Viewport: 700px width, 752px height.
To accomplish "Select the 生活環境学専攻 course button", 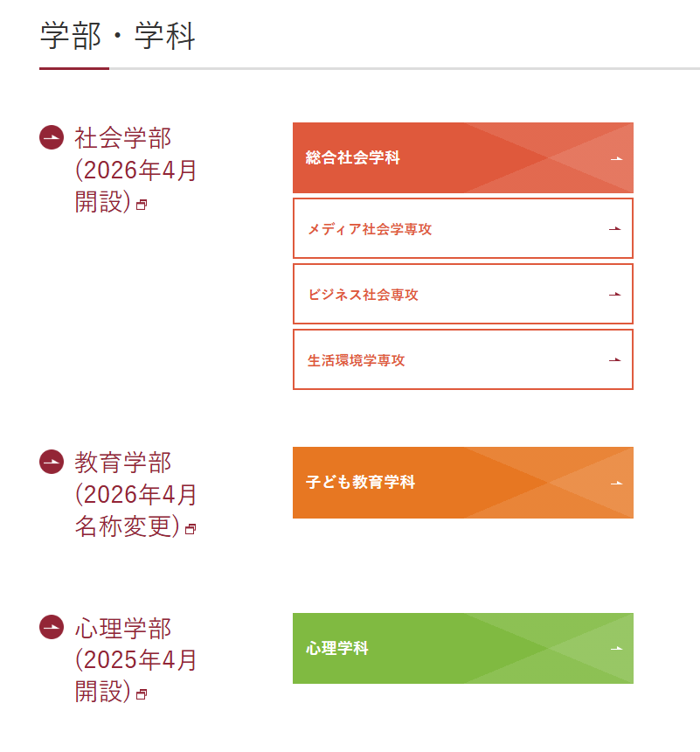I will pos(462,359).
